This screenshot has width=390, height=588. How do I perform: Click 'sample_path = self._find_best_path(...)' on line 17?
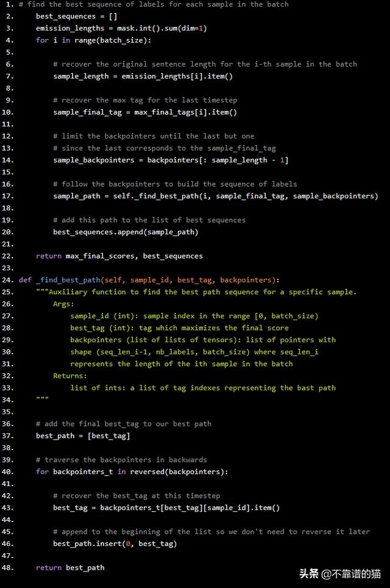(216, 196)
